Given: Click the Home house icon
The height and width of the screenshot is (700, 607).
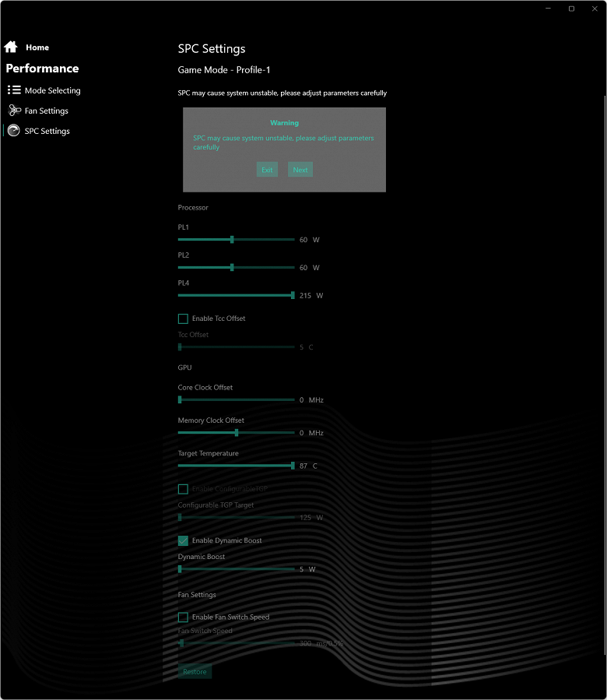Looking at the screenshot, I should click(11, 47).
